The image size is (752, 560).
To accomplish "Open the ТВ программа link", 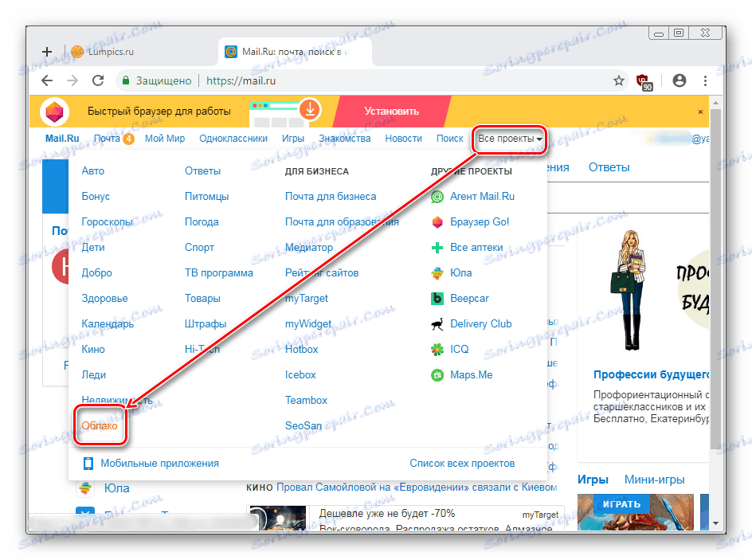I will click(x=219, y=272).
